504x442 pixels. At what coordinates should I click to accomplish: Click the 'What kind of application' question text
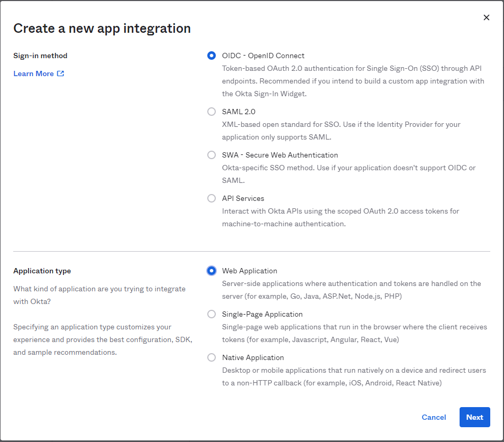tap(99, 295)
